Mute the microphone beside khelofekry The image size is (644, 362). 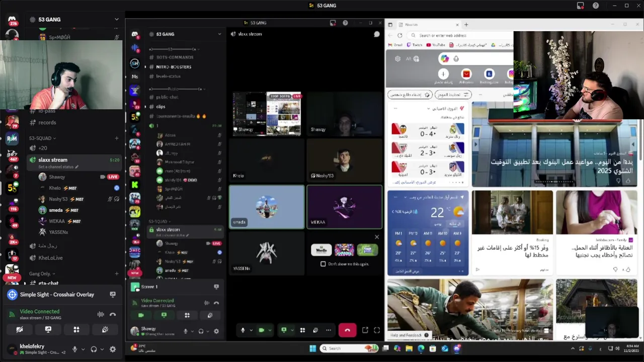[75, 349]
